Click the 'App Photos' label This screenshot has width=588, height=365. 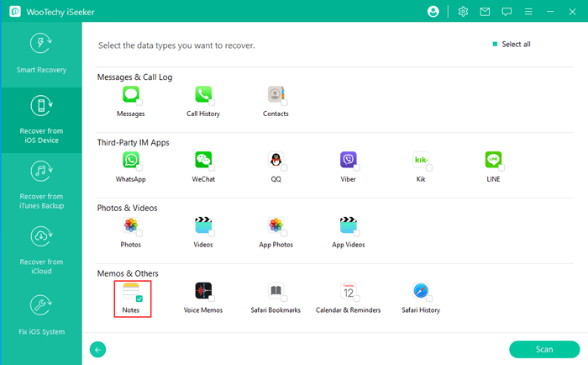276,245
